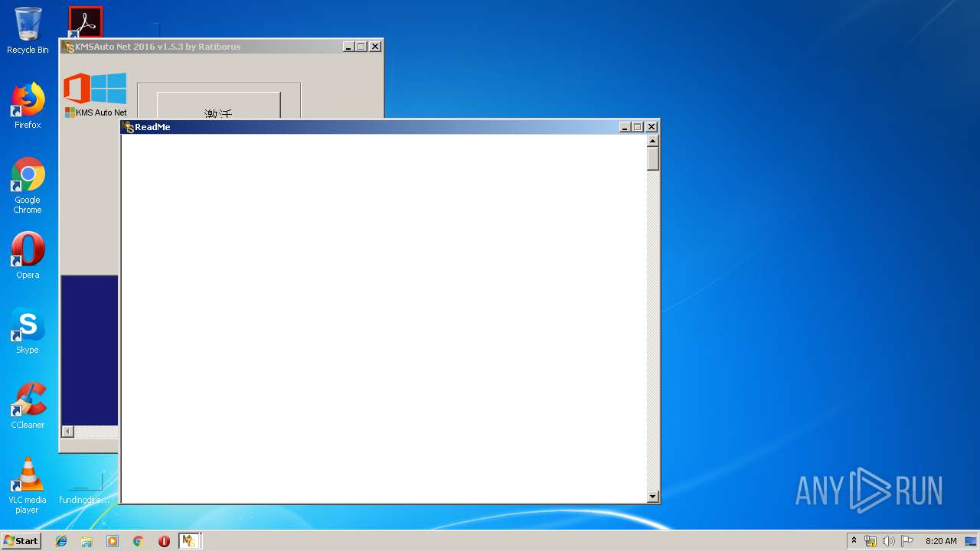Click the network tray icon
Image resolution: width=980 pixels, height=551 pixels.
[x=871, y=541]
